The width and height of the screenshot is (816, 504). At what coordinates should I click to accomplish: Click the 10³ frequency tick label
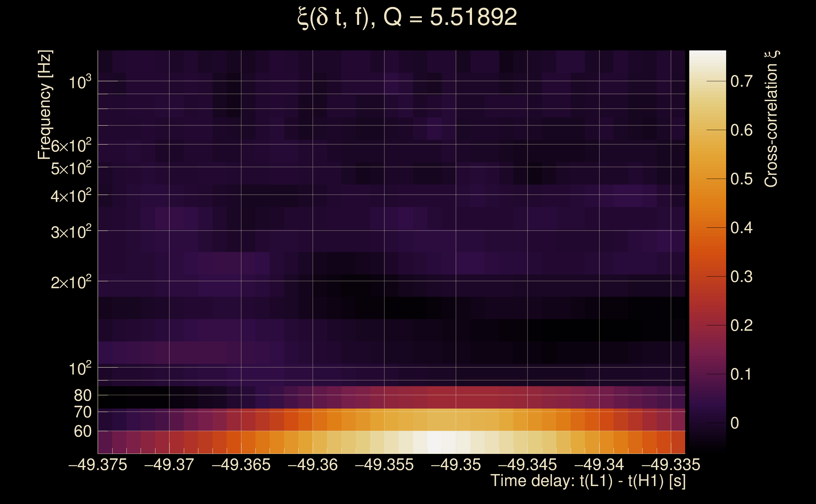[80, 82]
